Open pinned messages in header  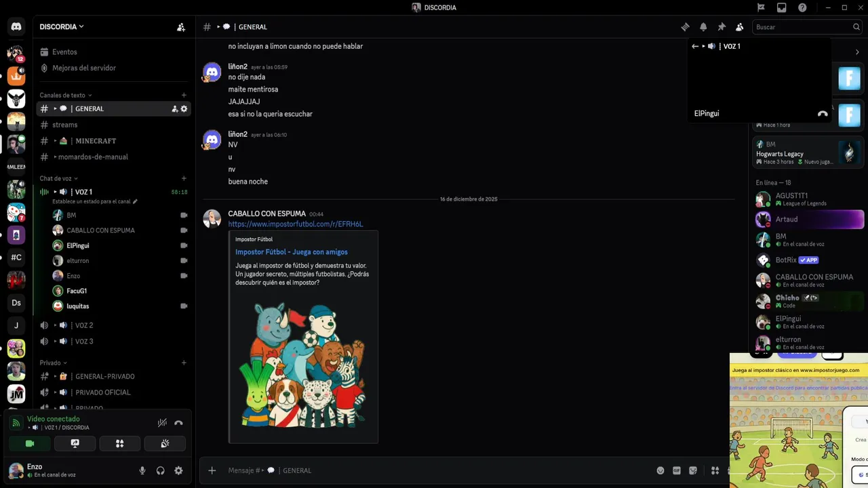(722, 27)
